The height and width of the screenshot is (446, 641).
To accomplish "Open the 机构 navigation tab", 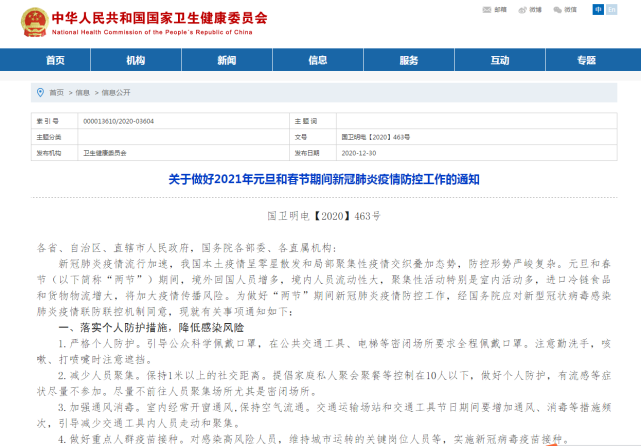I will (136, 61).
